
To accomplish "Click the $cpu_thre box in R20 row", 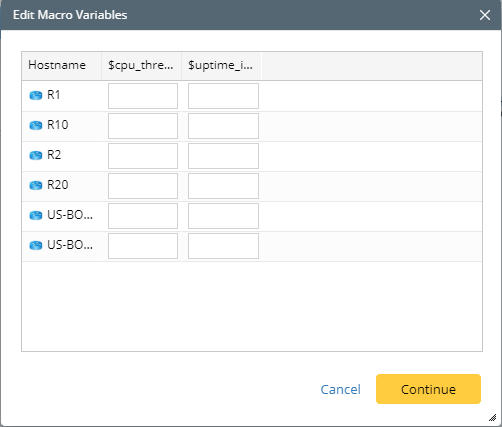I will coord(143,186).
